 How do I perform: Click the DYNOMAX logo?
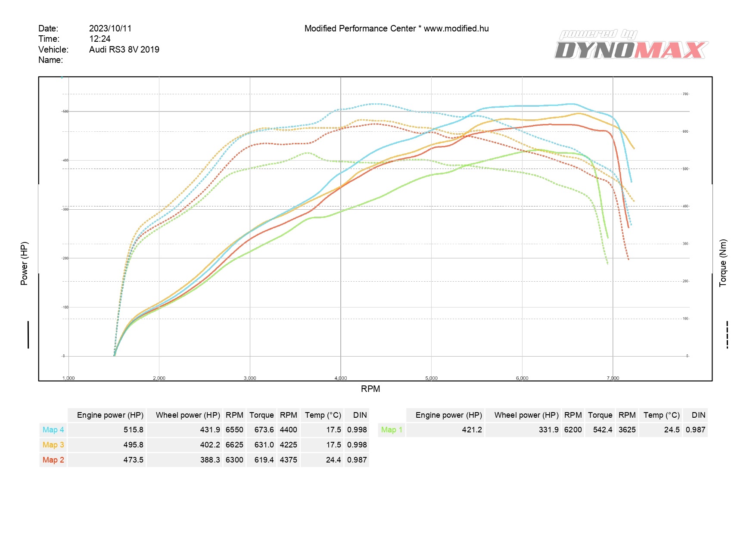click(x=631, y=46)
